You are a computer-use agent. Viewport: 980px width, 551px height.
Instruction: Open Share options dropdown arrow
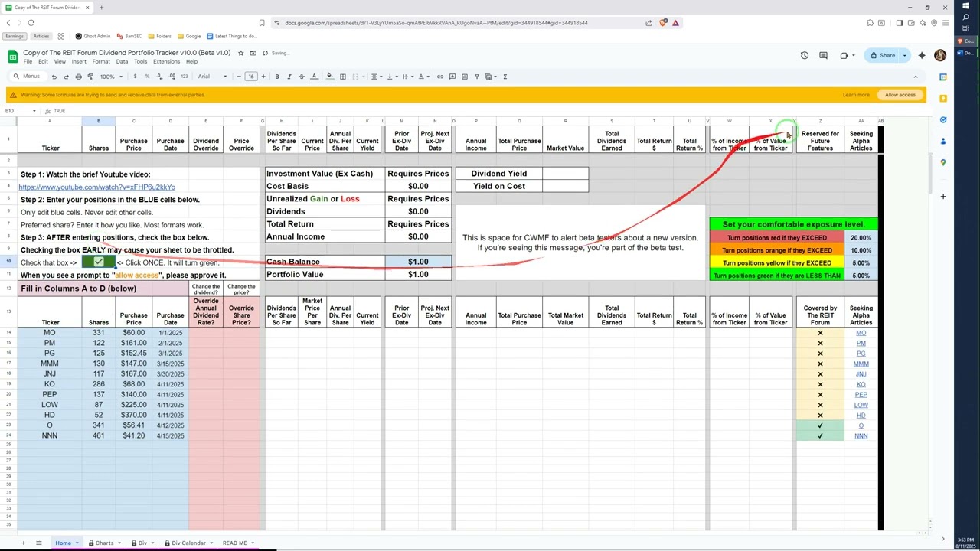coord(904,55)
